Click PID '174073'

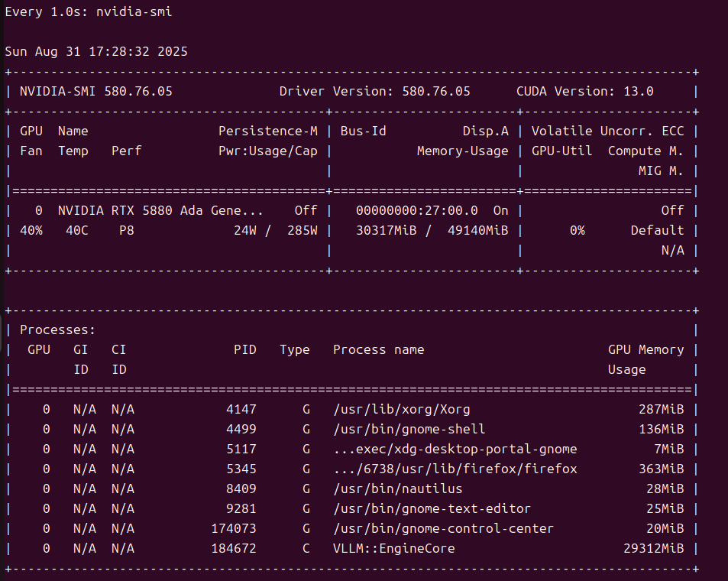point(234,528)
